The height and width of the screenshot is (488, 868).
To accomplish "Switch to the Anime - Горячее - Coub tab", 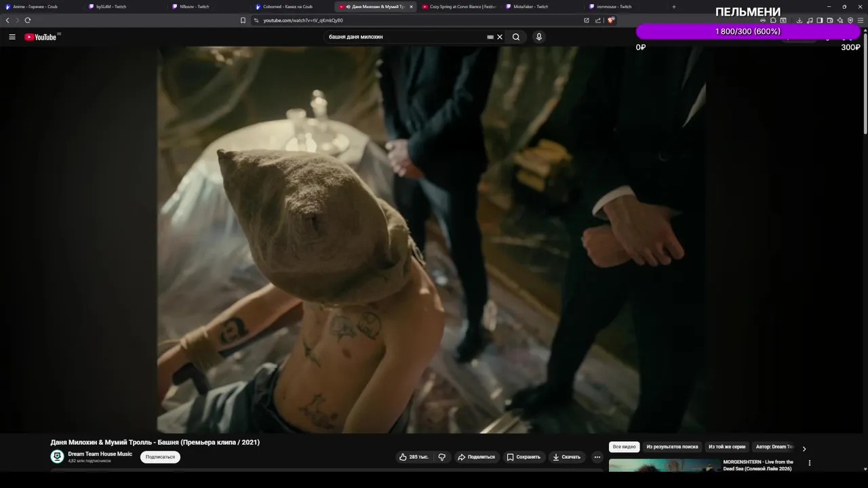I will (41, 7).
